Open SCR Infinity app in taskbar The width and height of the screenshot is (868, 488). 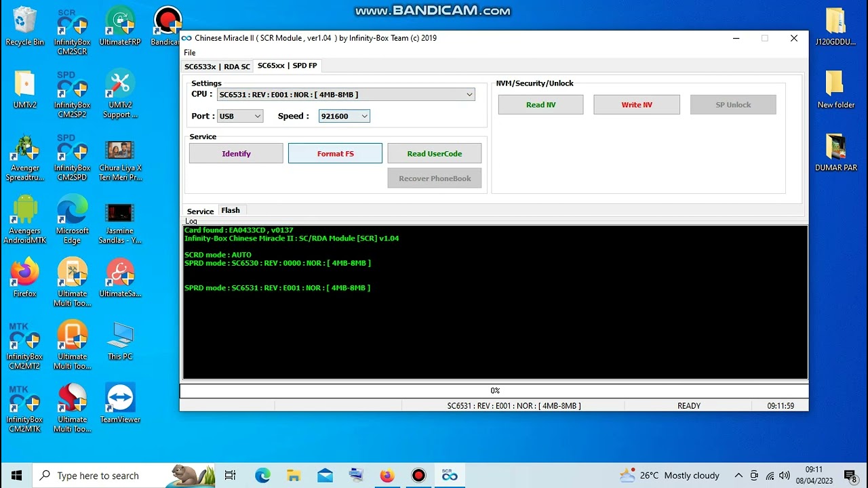[x=450, y=475]
